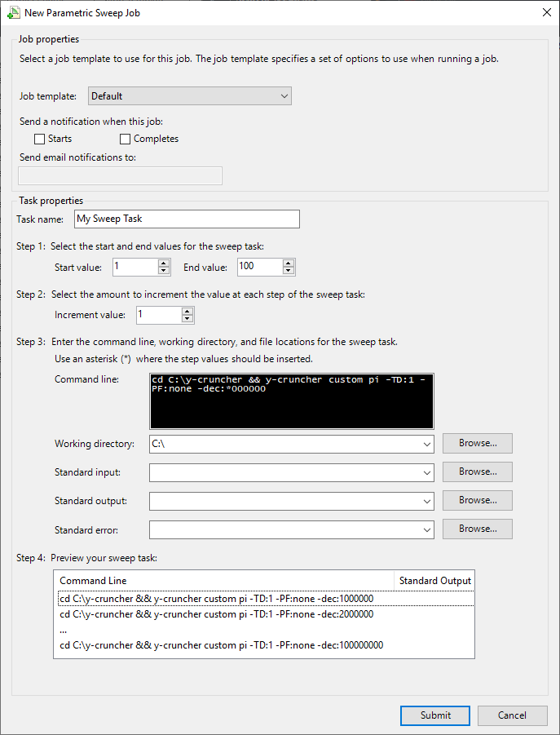Click the ellipsis row in the preview list
Viewport: 560px width, 735px height.
tap(266, 630)
